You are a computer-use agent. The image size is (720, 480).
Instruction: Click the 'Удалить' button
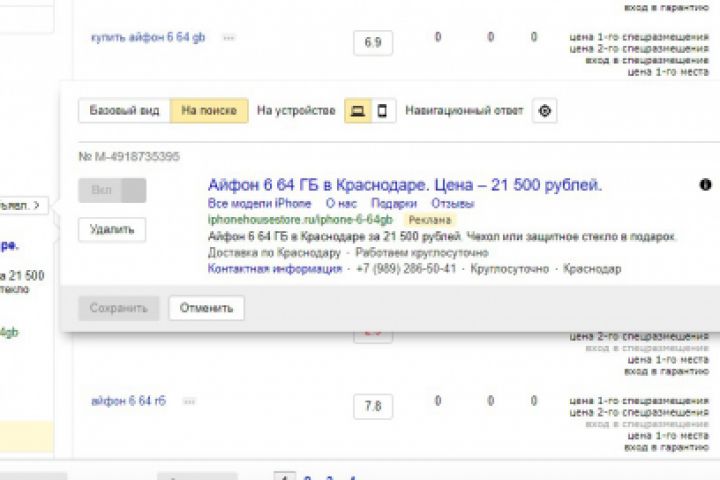(x=112, y=229)
